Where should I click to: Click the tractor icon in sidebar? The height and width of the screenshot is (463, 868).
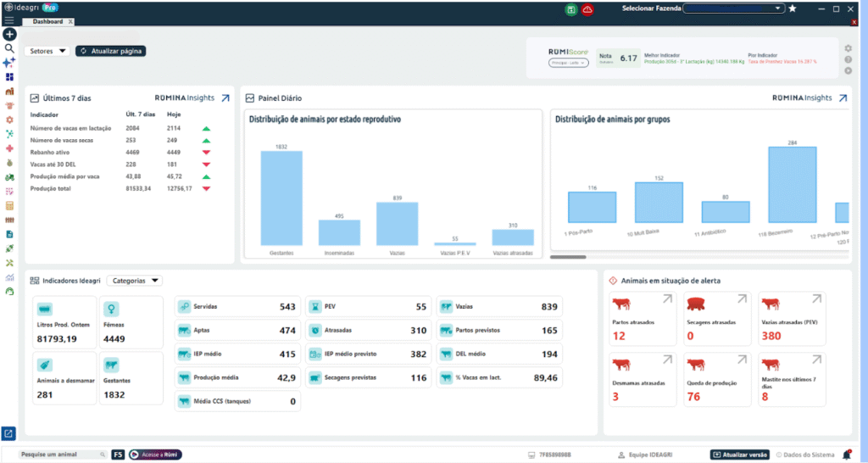tap(9, 176)
